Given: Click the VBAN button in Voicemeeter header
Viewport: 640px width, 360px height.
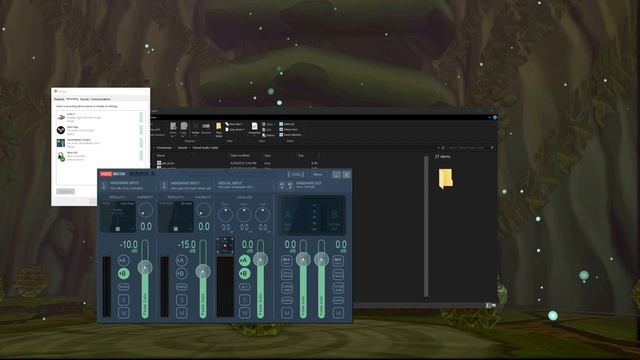Looking at the screenshot, I should point(296,174).
